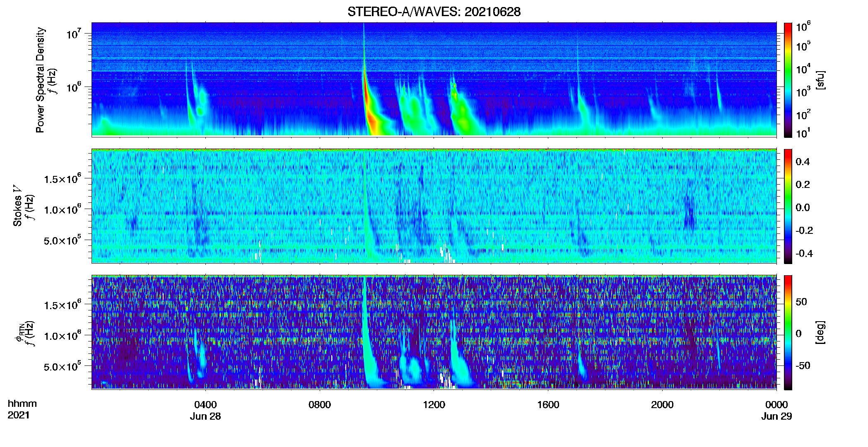Click the phi RTN degrees color bar
Screen dimensions: 868x447
click(788, 332)
